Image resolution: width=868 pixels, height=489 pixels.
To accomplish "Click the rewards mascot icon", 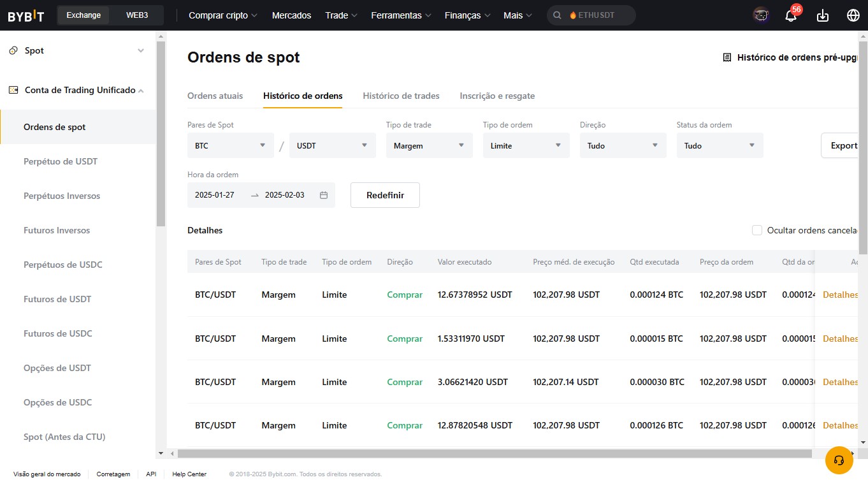I will [760, 15].
